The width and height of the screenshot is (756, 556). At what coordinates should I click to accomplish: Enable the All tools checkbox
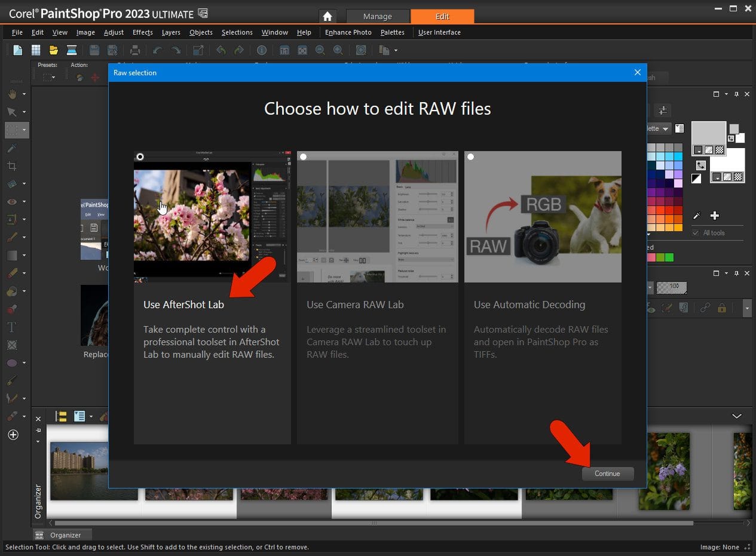pyautogui.click(x=695, y=232)
